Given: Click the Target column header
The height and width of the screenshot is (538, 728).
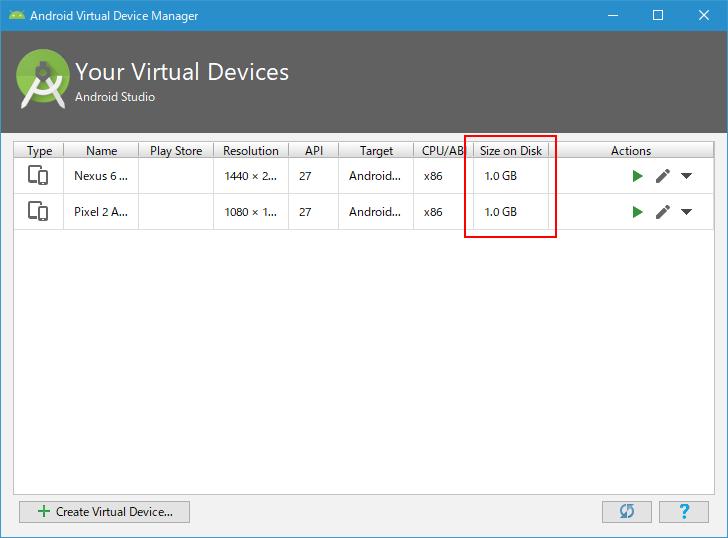Looking at the screenshot, I should [376, 150].
